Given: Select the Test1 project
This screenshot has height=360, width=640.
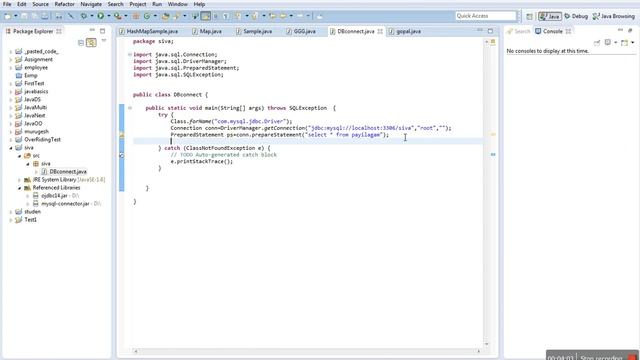Looking at the screenshot, I should coord(30,220).
